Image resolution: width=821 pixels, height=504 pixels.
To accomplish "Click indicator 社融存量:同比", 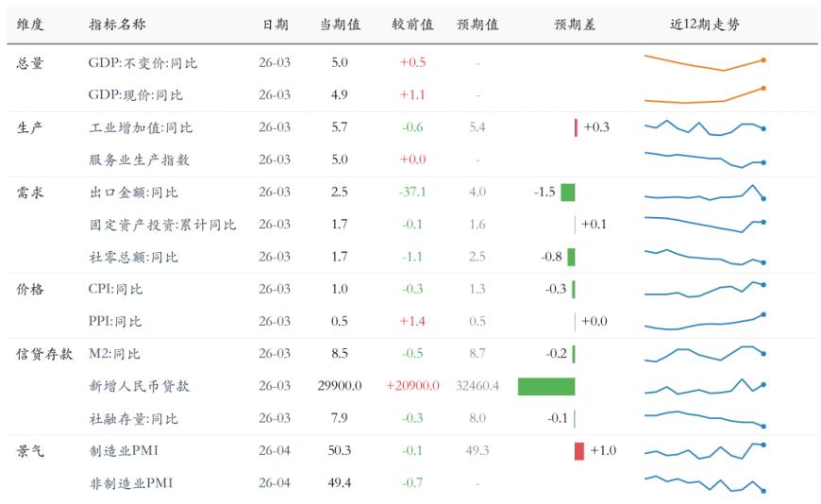I will (134, 419).
